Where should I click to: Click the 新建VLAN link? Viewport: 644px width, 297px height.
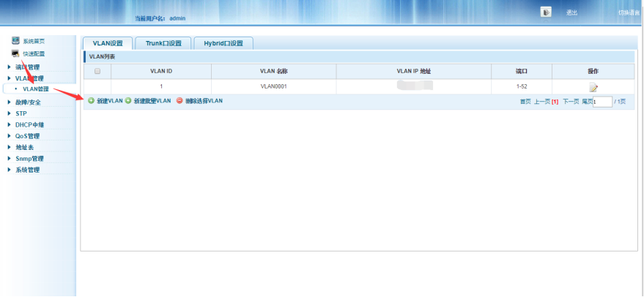[x=110, y=101]
